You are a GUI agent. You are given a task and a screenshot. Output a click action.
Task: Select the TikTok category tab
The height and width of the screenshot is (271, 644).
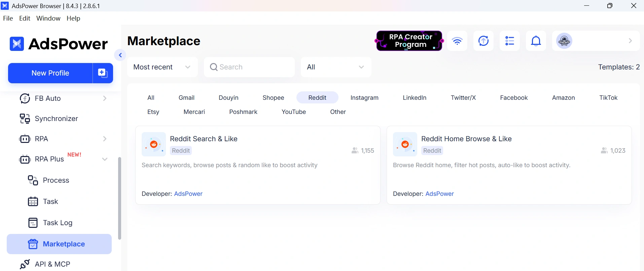coord(608,98)
